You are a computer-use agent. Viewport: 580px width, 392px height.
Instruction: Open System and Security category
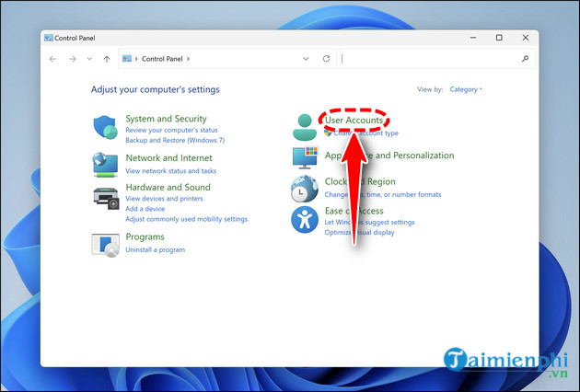click(166, 119)
